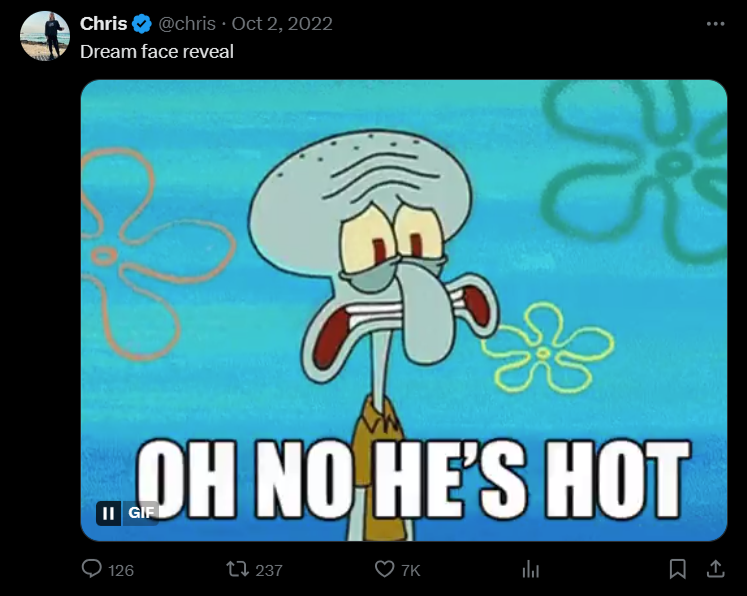Click the repost arrows icon
The image size is (747, 596).
pos(237,569)
